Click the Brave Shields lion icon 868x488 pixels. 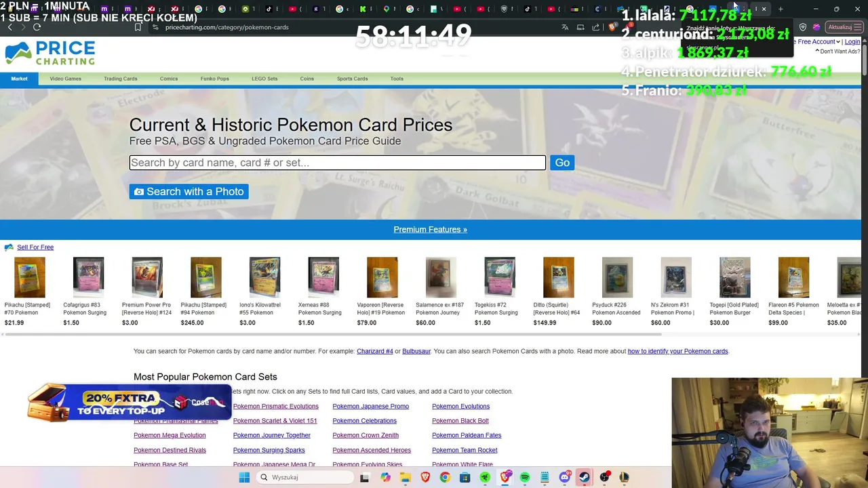(x=612, y=27)
